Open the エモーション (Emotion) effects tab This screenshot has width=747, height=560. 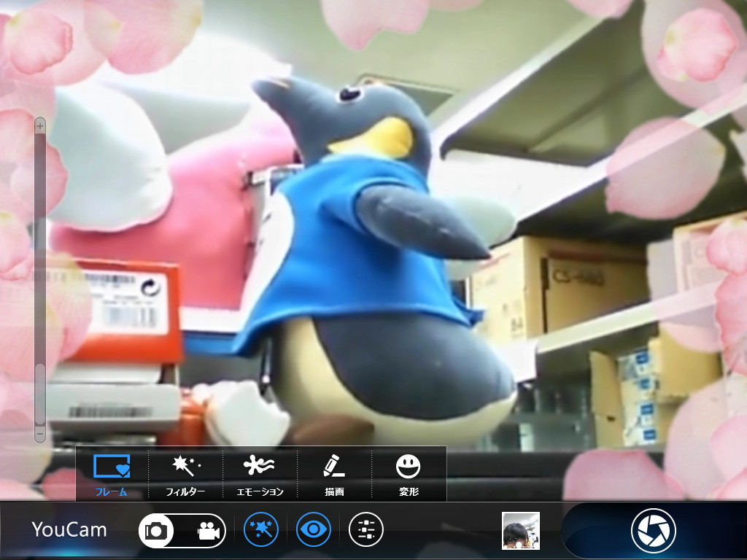[260, 474]
